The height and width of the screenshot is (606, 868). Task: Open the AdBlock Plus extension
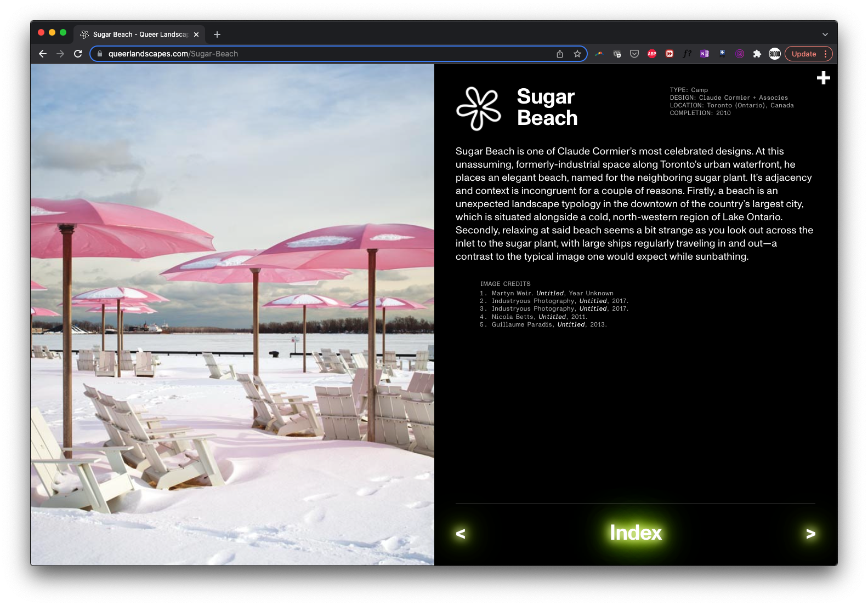652,54
